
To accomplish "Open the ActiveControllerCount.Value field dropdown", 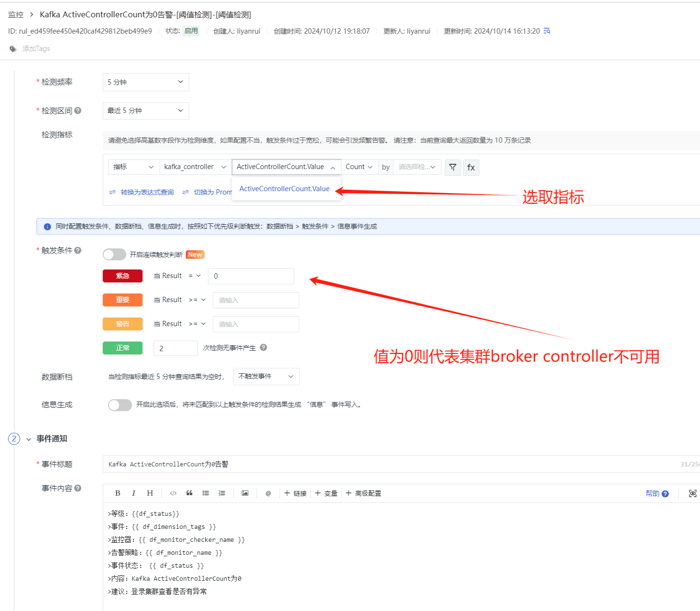I will [286, 167].
